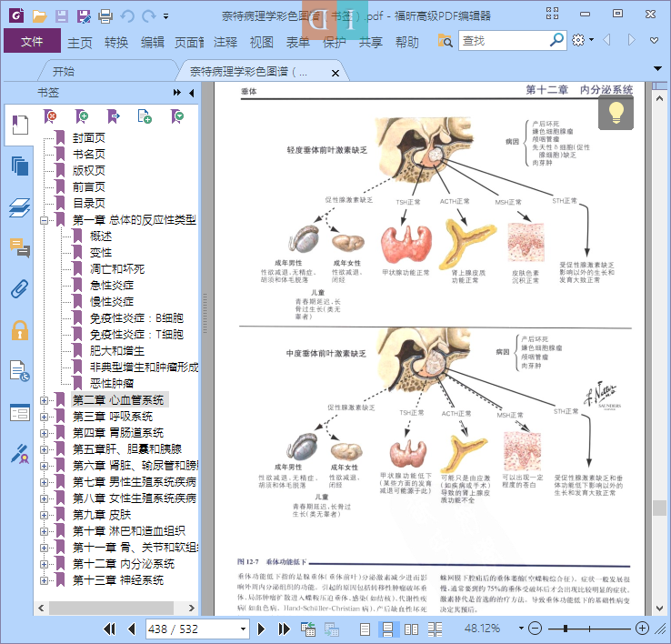Go to the previous page

(132, 629)
